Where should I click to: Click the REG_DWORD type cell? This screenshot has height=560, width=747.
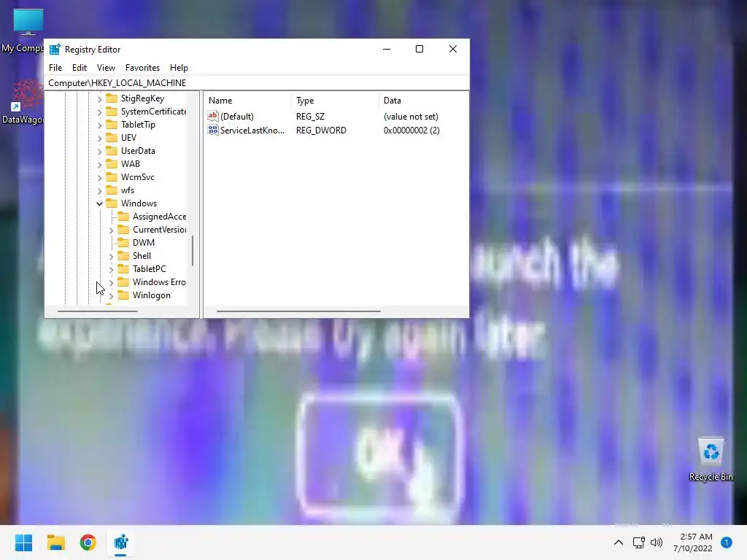click(321, 130)
